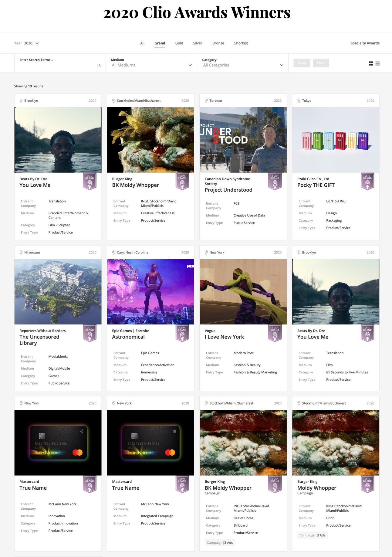Open the Pocky THE GIFT title link

[316, 185]
